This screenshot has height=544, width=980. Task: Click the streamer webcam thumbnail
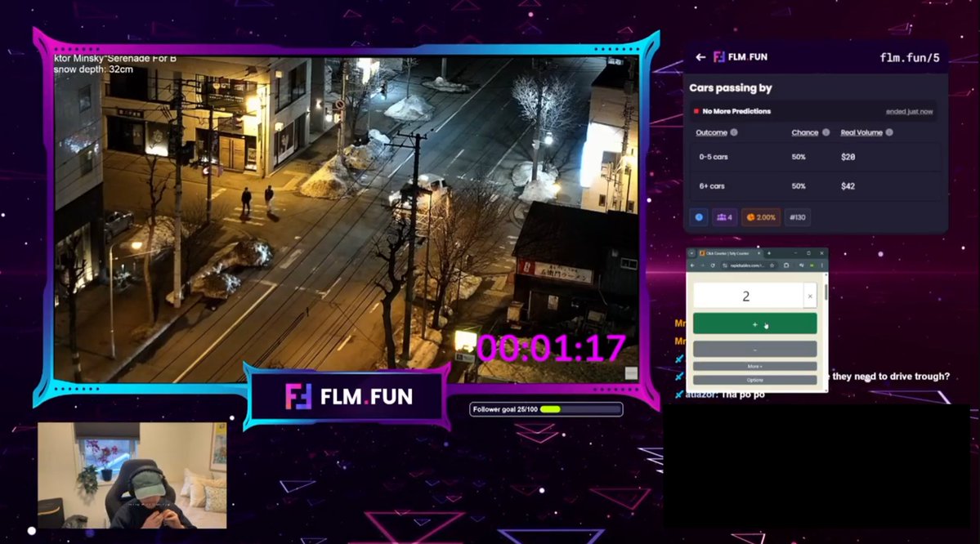pyautogui.click(x=132, y=475)
